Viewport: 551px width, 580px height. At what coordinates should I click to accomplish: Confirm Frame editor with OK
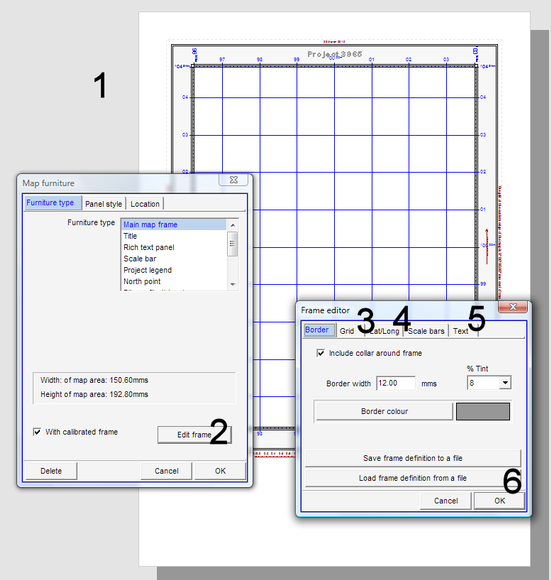tap(500, 501)
